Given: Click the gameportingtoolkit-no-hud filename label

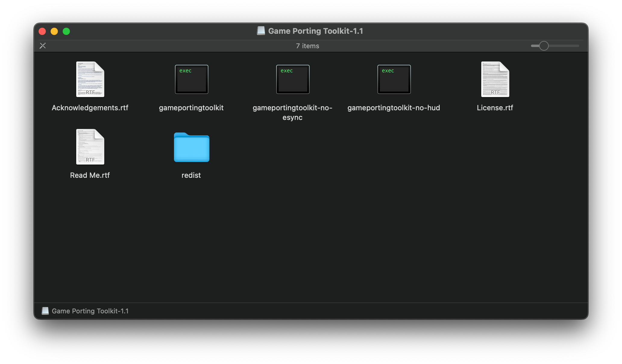Looking at the screenshot, I should [394, 108].
